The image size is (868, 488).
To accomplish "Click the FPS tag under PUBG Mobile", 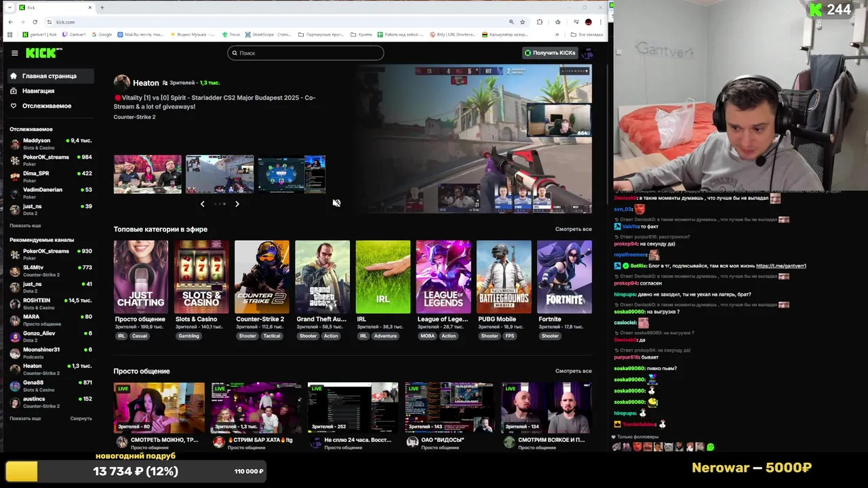I will (x=509, y=336).
